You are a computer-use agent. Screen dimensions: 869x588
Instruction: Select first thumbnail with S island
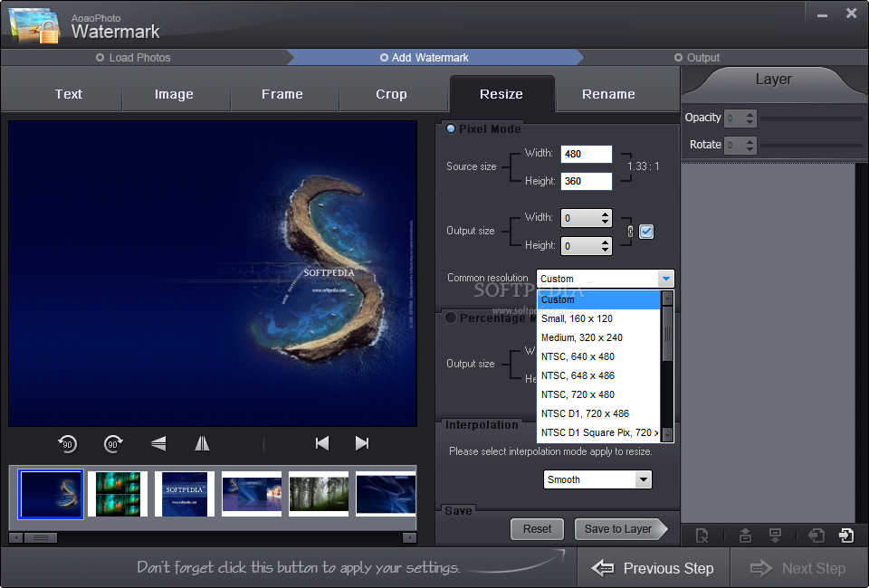click(51, 494)
